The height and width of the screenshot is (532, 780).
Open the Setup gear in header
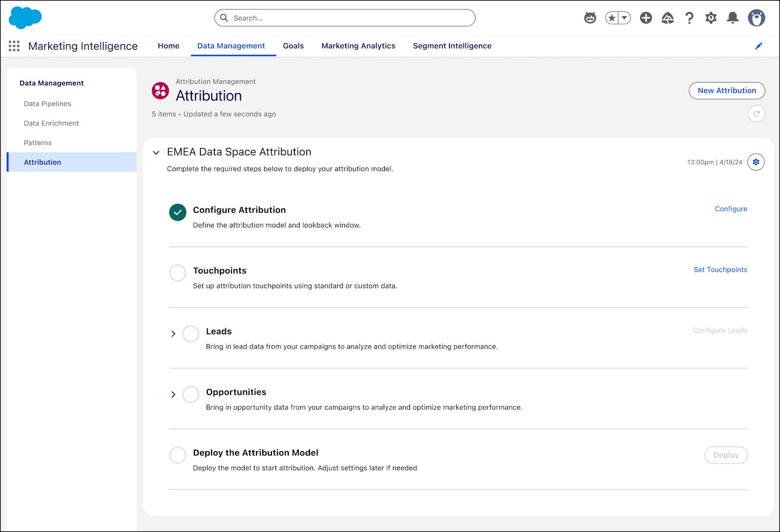[711, 18]
